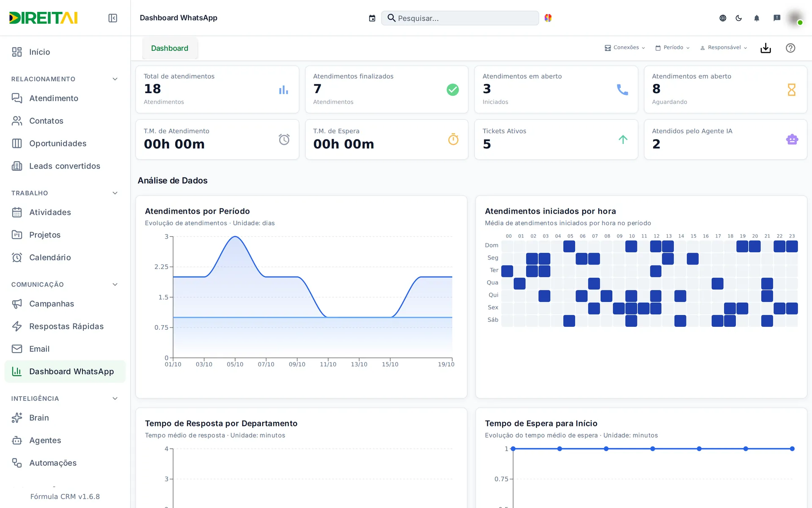Open Atividades in sidebar
The width and height of the screenshot is (812, 508).
coord(65,213)
